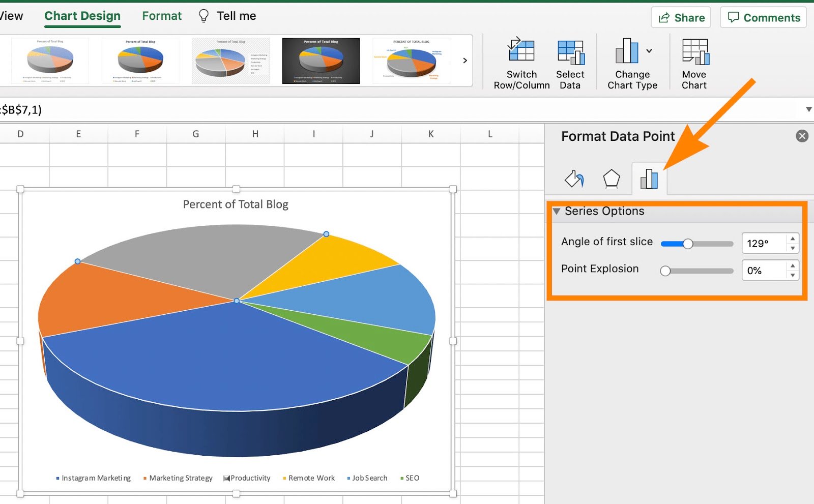The width and height of the screenshot is (814, 504).
Task: Select the dark-themed pie chart style thumbnail
Action: 321,60
